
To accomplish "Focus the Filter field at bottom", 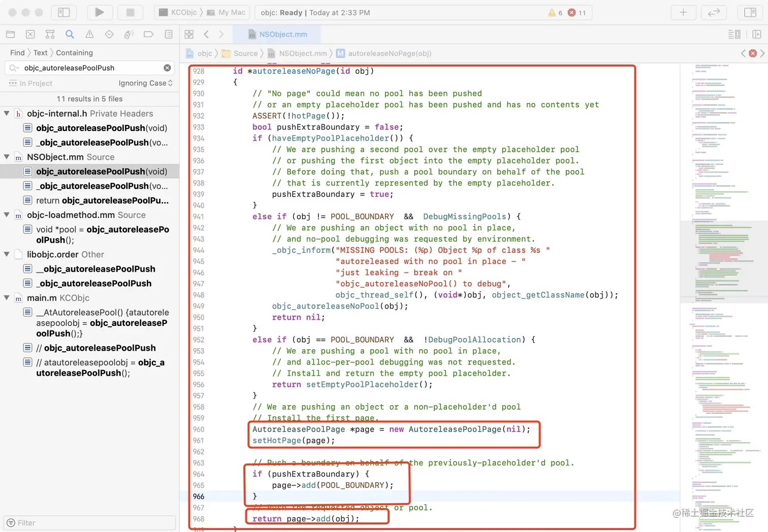I will [90, 523].
